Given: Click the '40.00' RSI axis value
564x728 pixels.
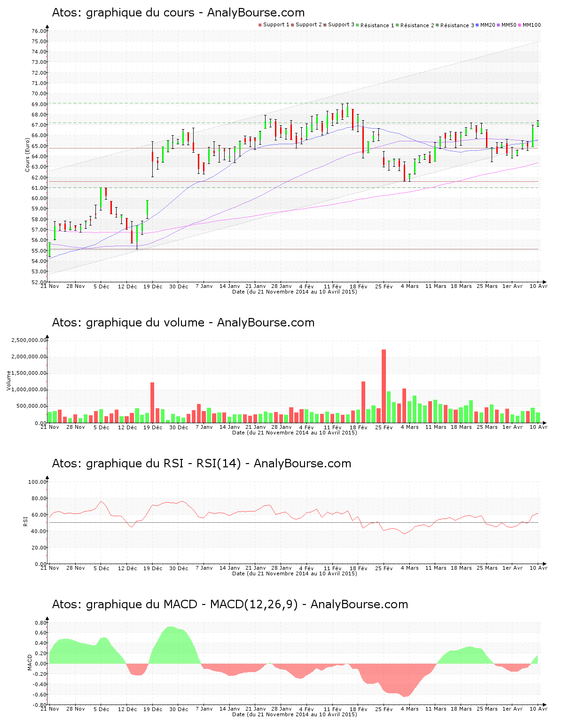Looking at the screenshot, I should point(39,531).
